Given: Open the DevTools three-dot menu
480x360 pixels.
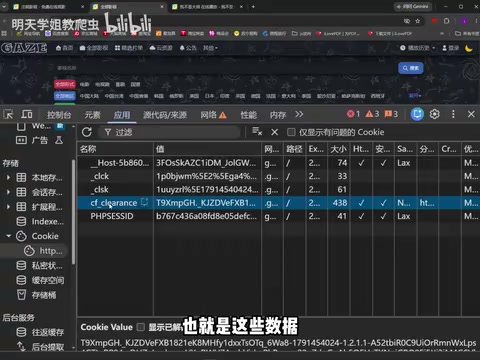Looking at the screenshot, I should [453, 114].
